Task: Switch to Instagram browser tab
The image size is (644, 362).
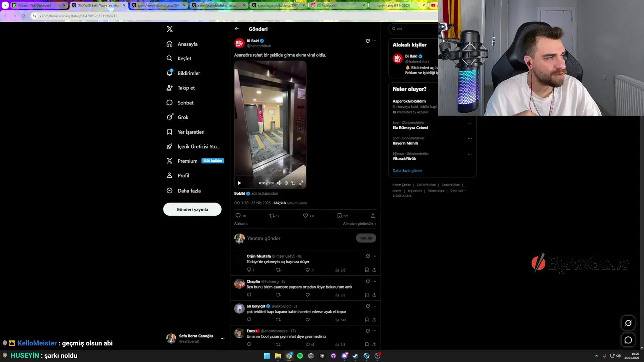Action: (x=337, y=5)
